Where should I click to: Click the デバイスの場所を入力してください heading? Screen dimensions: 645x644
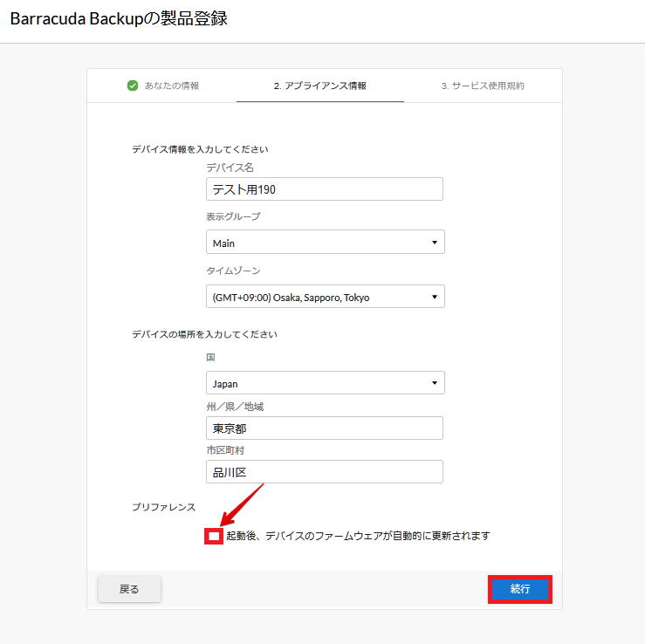click(x=204, y=334)
